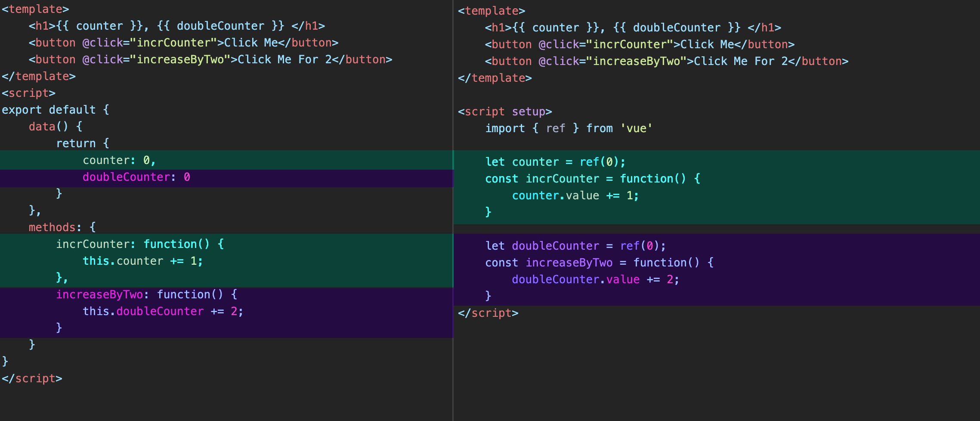980x421 pixels.
Task: Click the 'methods: {' line
Action: (62, 227)
